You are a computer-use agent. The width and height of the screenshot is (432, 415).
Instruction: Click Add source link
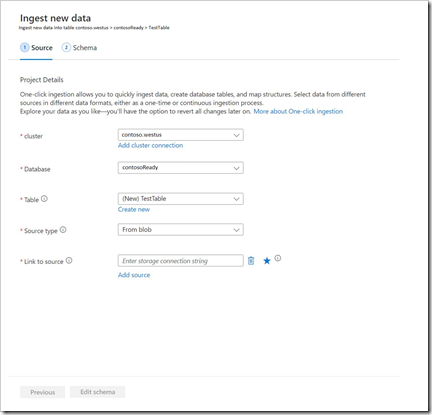coord(134,275)
